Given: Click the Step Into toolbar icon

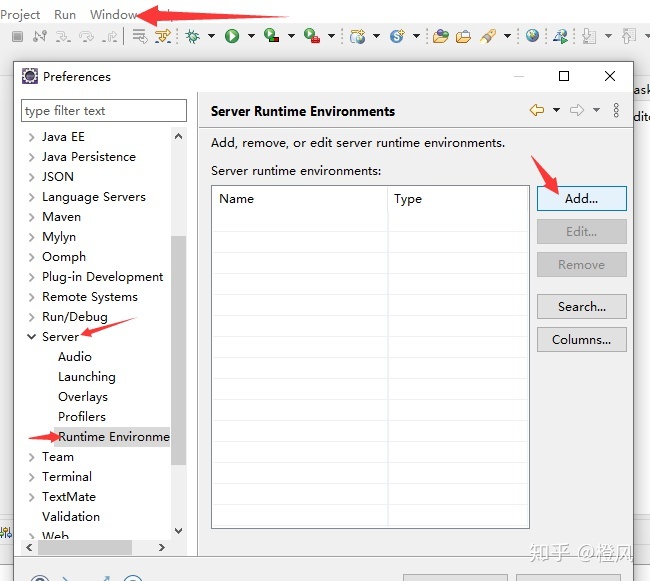Looking at the screenshot, I should click(63, 36).
